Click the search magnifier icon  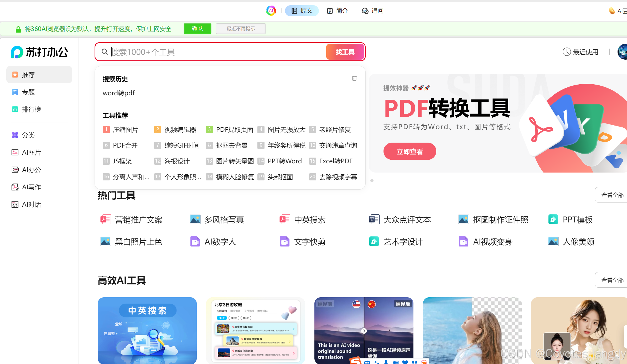(x=105, y=52)
